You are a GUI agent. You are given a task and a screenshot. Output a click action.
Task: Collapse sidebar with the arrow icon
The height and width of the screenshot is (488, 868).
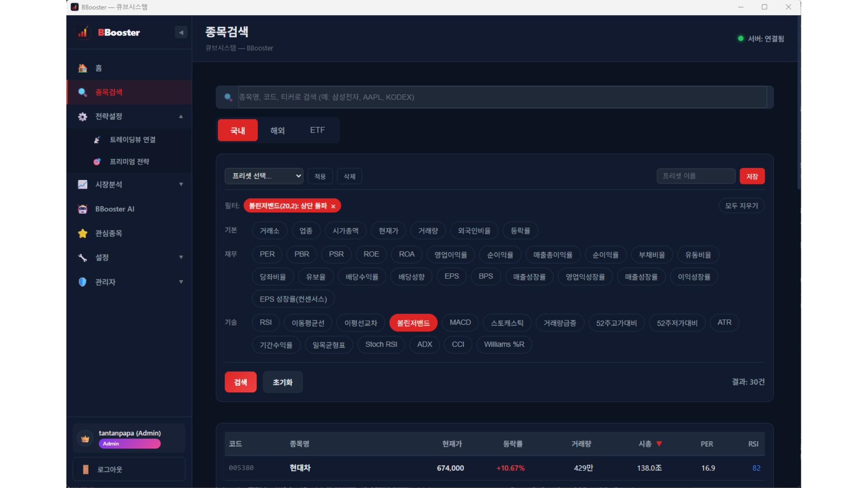181,33
